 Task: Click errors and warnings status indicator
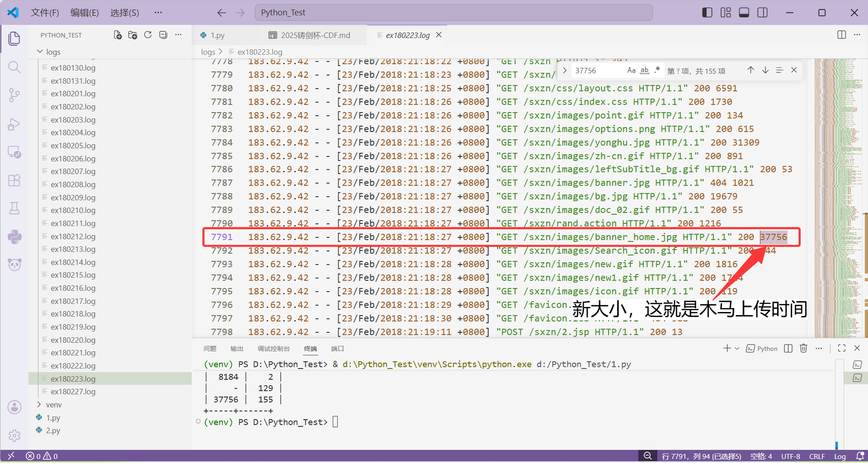pyautogui.click(x=42, y=456)
